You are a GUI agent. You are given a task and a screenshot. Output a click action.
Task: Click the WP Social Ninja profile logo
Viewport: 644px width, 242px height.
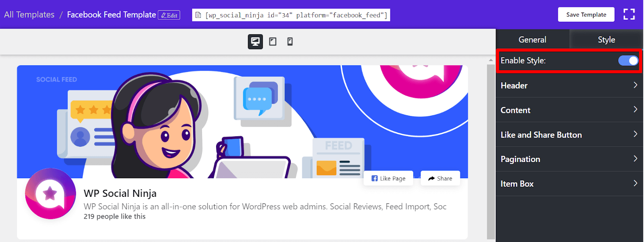pyautogui.click(x=50, y=194)
